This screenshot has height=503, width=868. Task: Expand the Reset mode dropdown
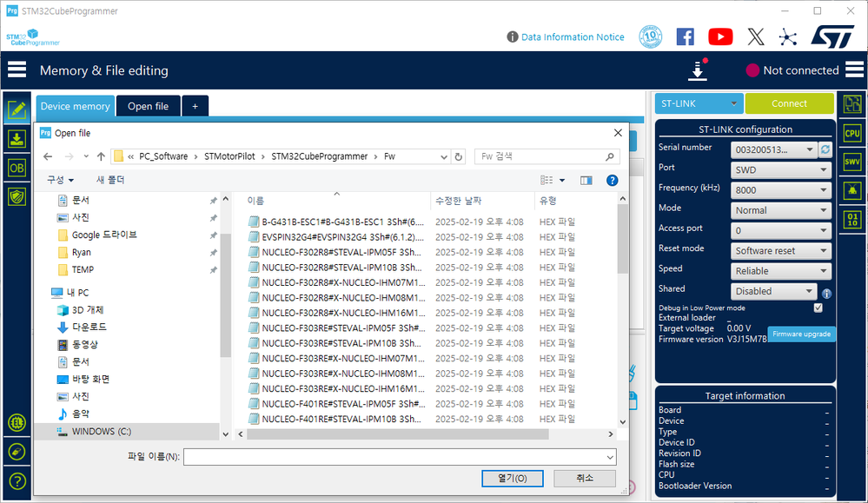click(x=780, y=251)
